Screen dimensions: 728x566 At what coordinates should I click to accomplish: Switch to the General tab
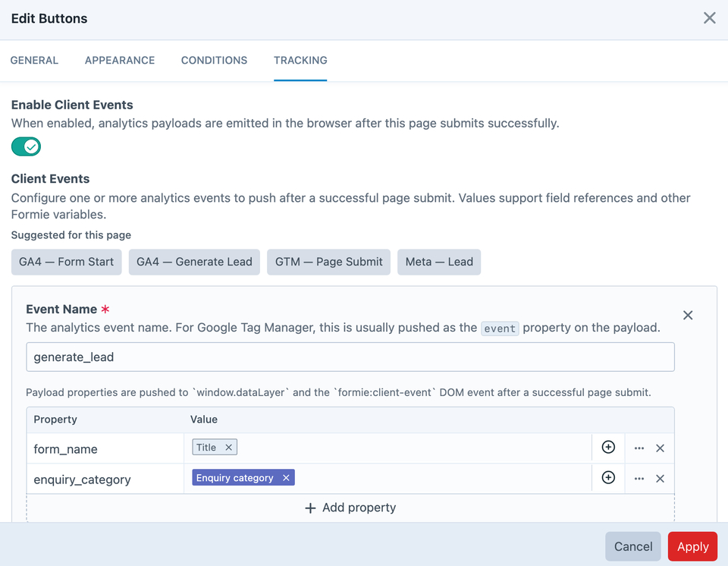point(34,61)
